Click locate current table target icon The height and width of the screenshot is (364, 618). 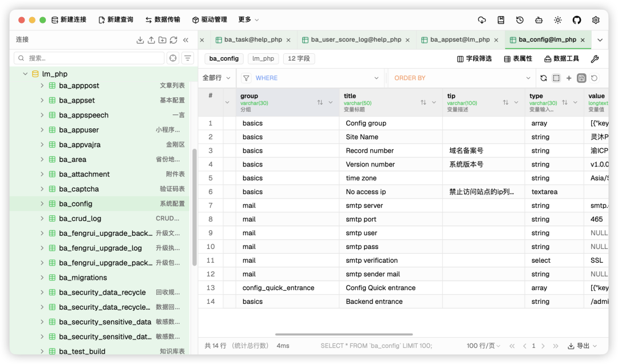[x=173, y=58]
